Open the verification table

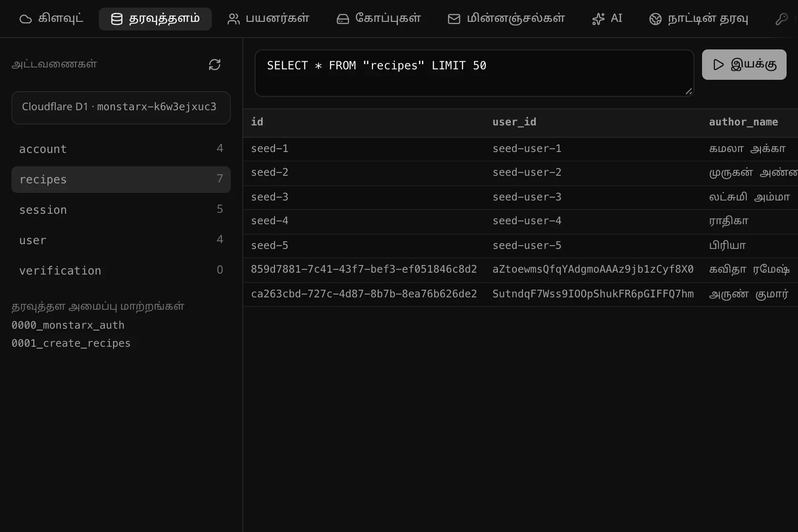pos(121,271)
